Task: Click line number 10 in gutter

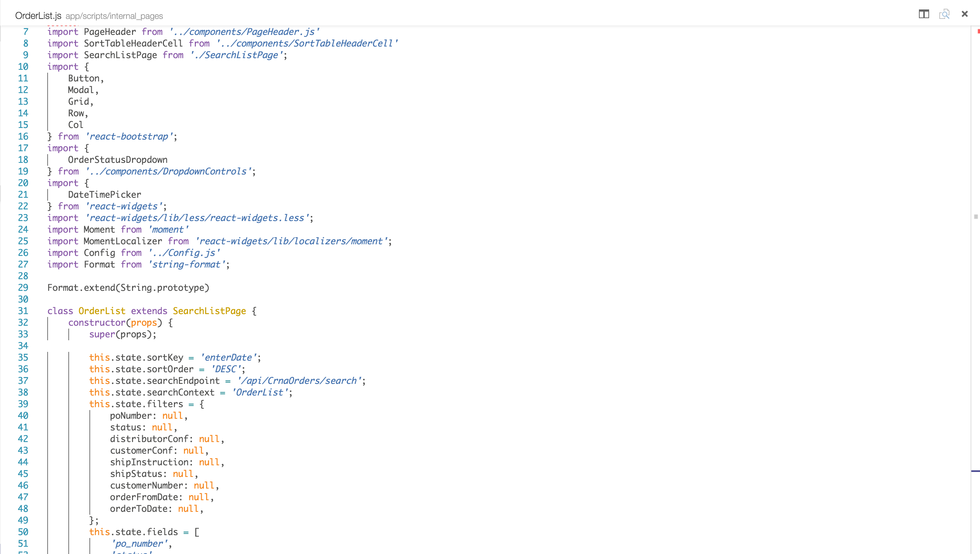Action: tap(23, 67)
